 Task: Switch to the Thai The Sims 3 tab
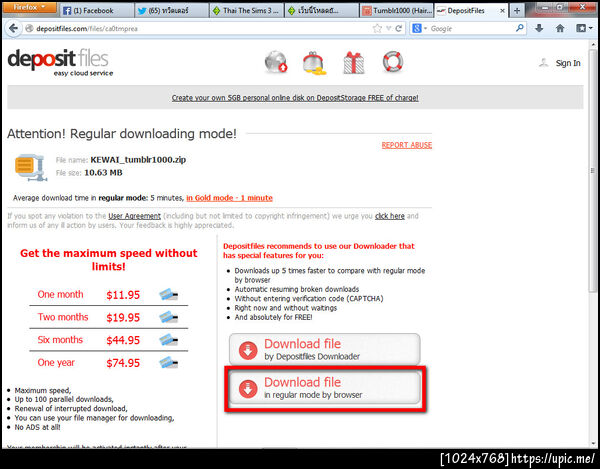(x=246, y=11)
